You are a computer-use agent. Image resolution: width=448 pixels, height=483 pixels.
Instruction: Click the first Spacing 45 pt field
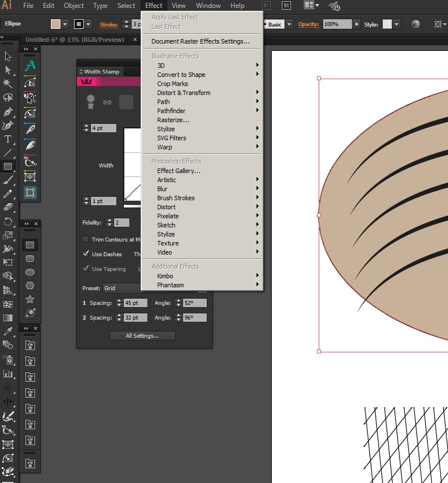click(136, 303)
